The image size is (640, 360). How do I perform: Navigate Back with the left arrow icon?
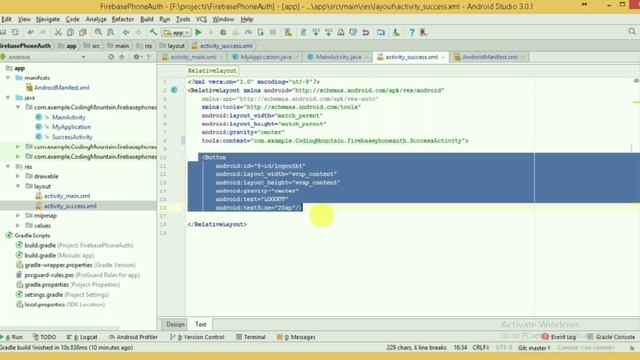click(x=126, y=32)
